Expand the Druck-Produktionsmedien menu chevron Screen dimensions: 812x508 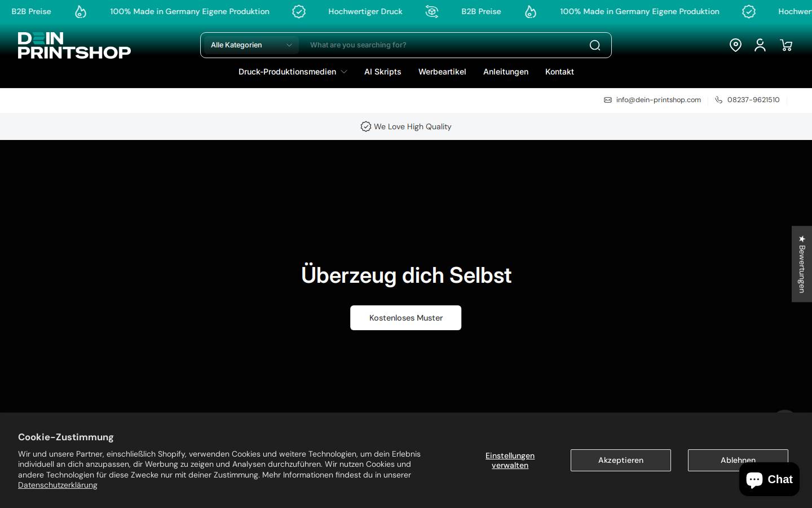tap(344, 72)
